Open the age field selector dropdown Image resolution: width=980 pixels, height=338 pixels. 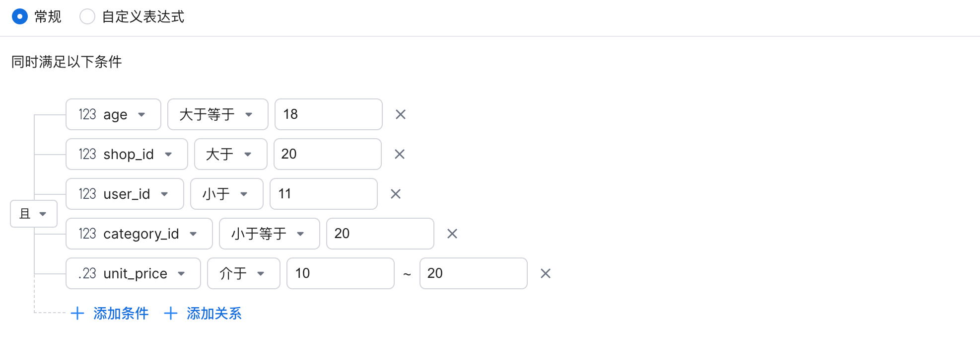pos(113,114)
